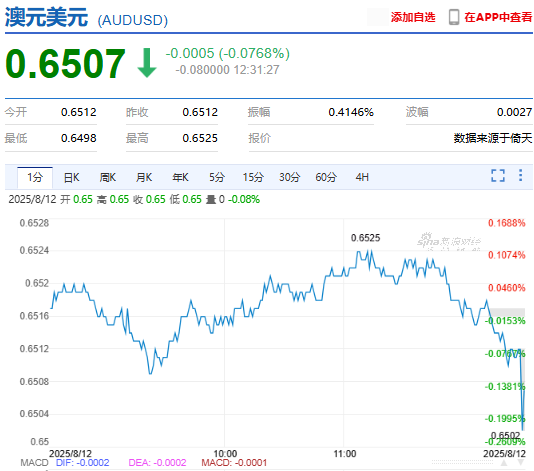
Task: Switch to the 60分 chart tab
Action: pyautogui.click(x=326, y=177)
